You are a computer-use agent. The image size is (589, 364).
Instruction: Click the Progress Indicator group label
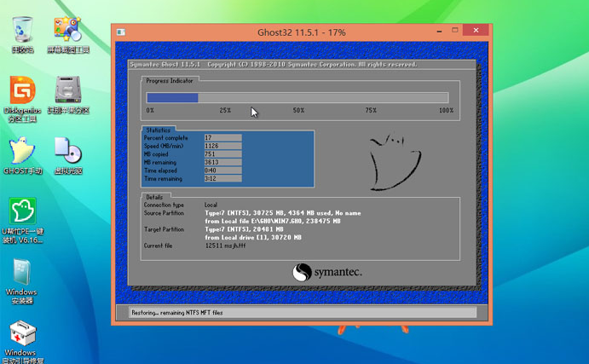coord(170,81)
